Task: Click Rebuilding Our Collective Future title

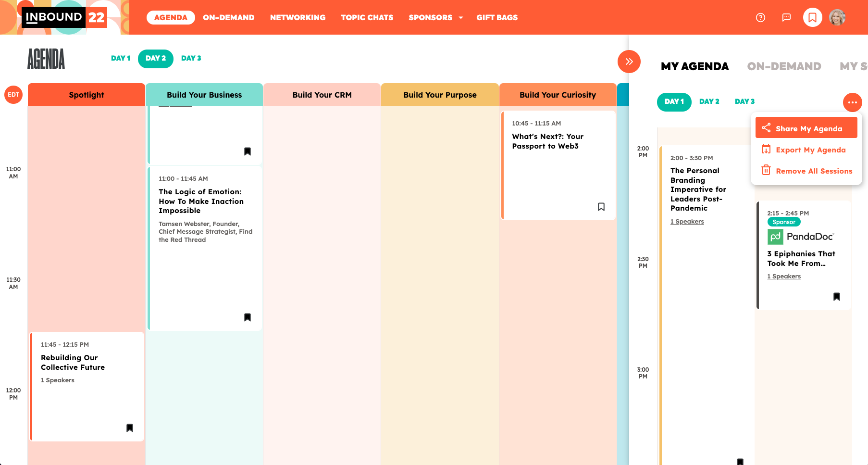Action: pos(73,363)
